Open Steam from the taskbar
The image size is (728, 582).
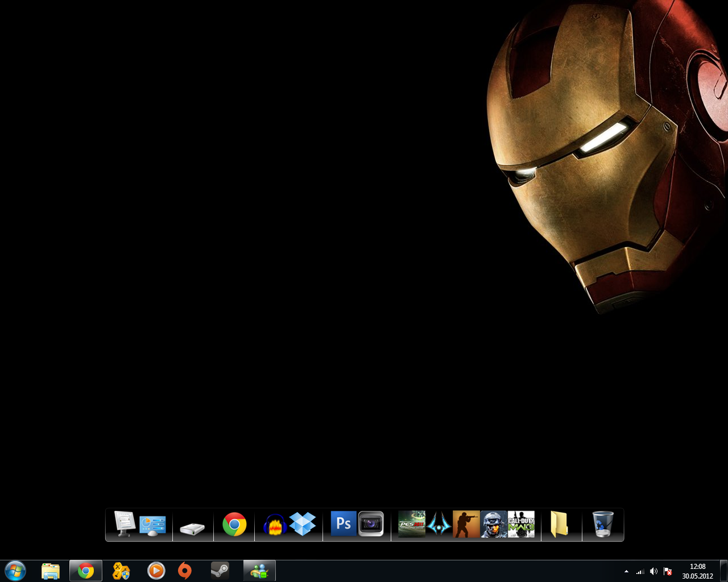point(220,571)
